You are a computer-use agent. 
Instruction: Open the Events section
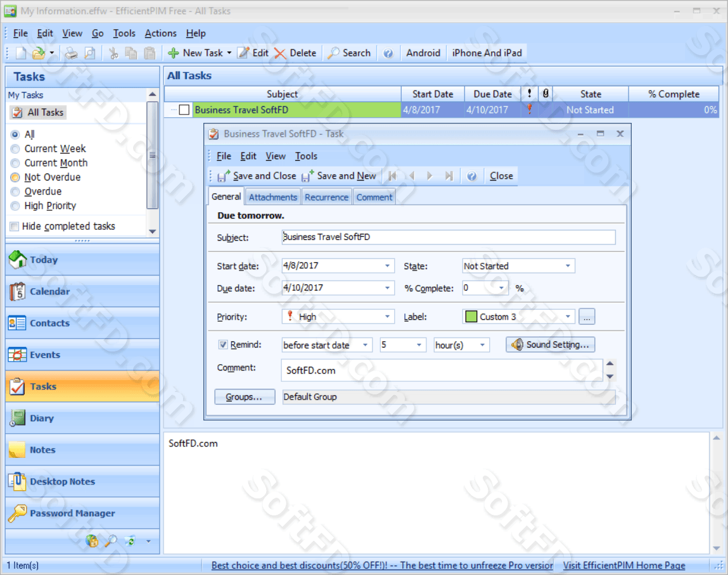tap(82, 355)
